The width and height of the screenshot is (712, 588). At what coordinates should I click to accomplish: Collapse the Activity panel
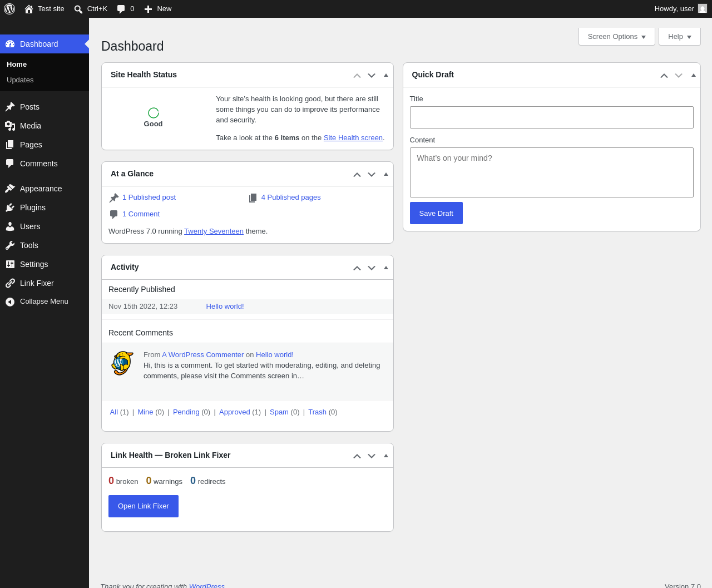386,268
